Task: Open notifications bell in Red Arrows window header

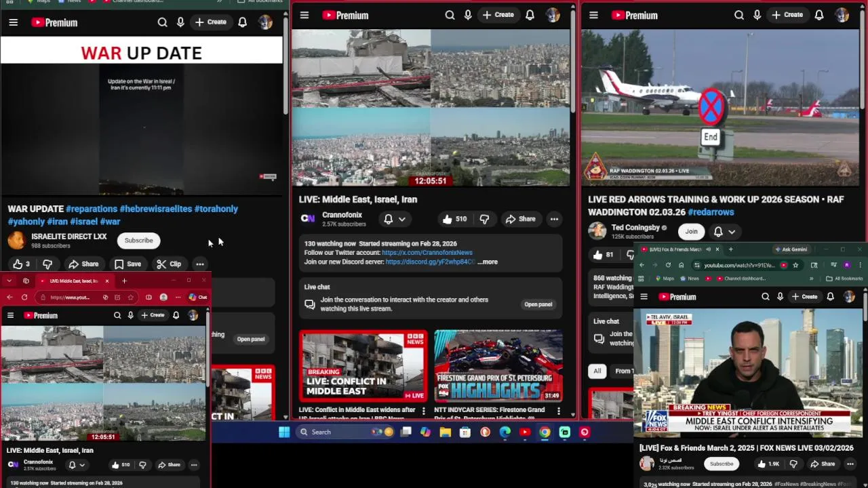Action: [x=819, y=15]
